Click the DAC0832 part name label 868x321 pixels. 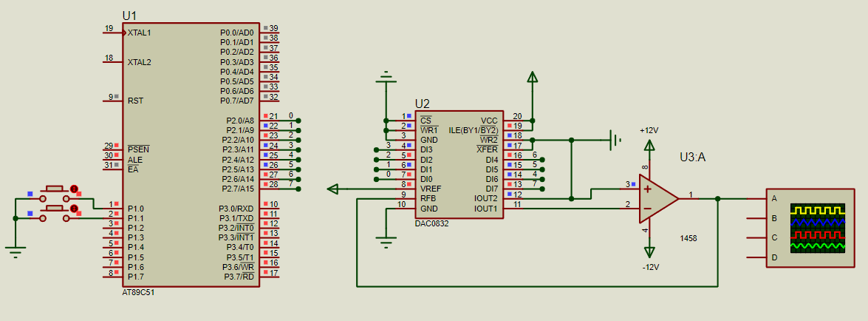point(432,224)
